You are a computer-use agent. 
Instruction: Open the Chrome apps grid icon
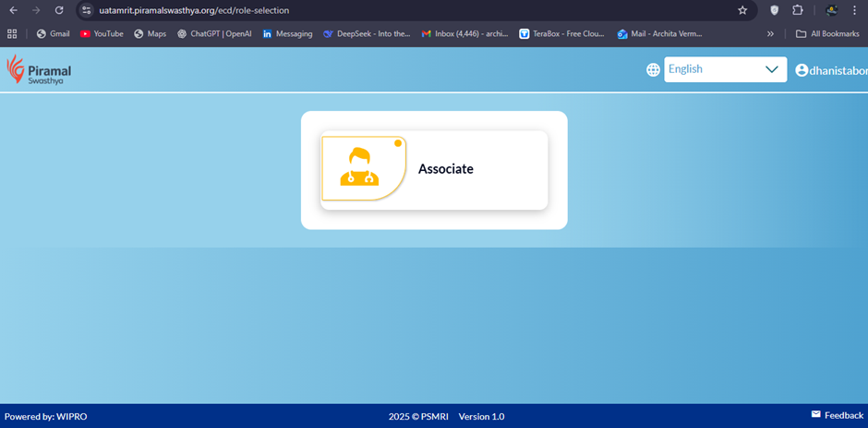point(12,34)
